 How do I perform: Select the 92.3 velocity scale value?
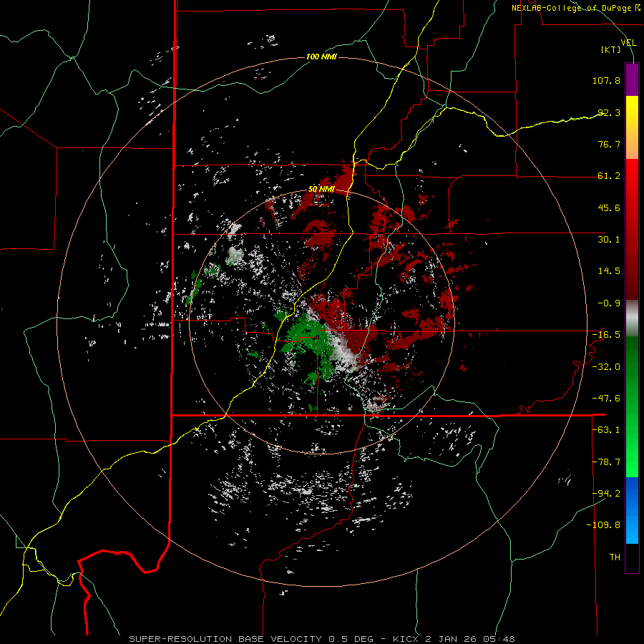click(609, 112)
